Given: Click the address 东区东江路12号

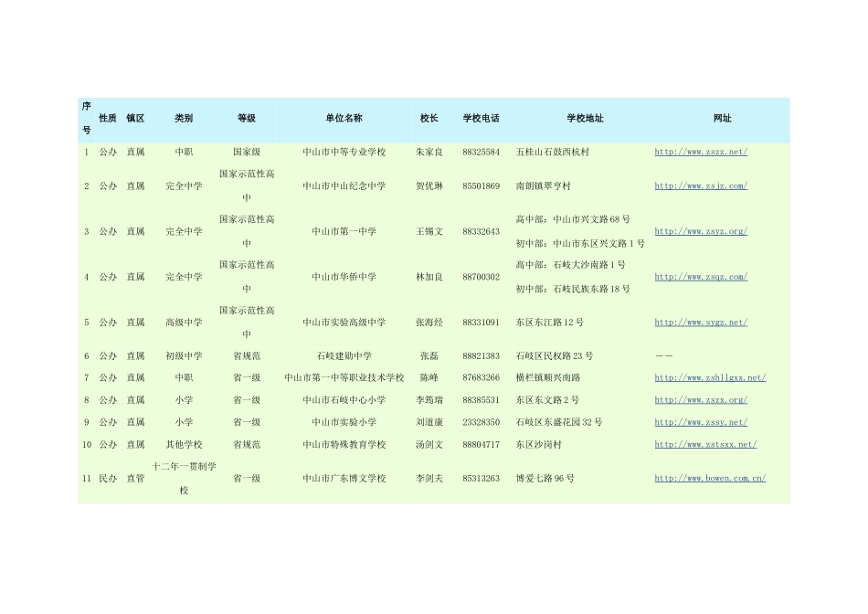Looking at the screenshot, I should 550,323.
